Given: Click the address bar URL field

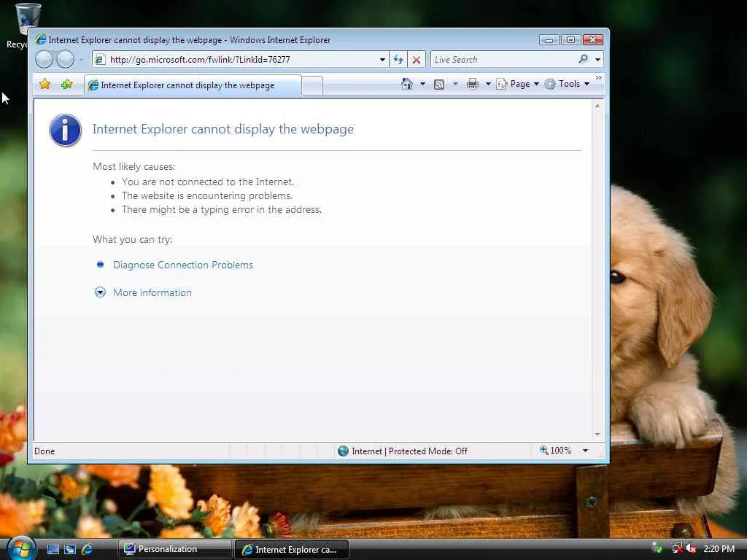Looking at the screenshot, I should [241, 60].
